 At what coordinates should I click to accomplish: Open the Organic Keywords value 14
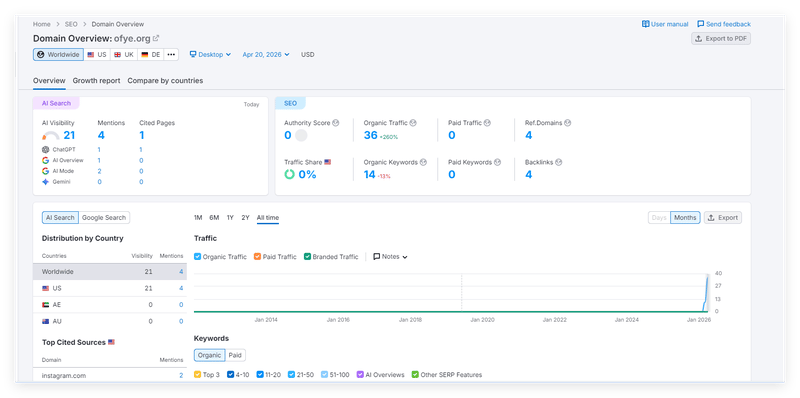(369, 175)
